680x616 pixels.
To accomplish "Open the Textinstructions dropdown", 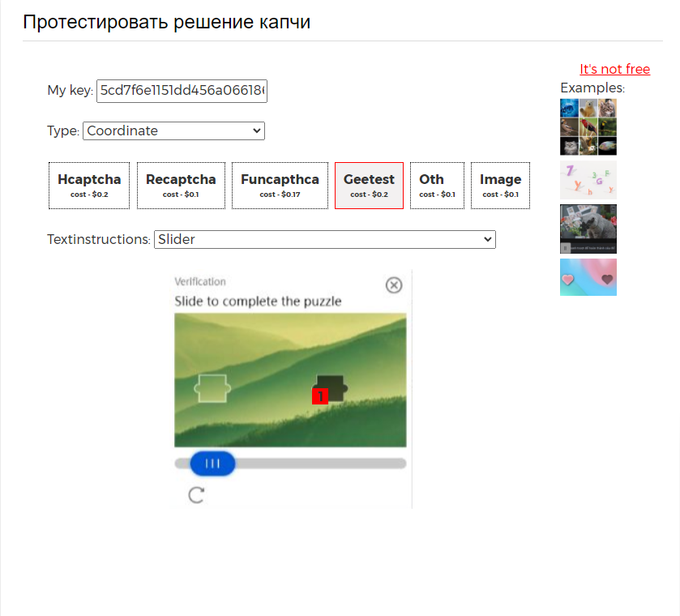I will click(x=324, y=239).
